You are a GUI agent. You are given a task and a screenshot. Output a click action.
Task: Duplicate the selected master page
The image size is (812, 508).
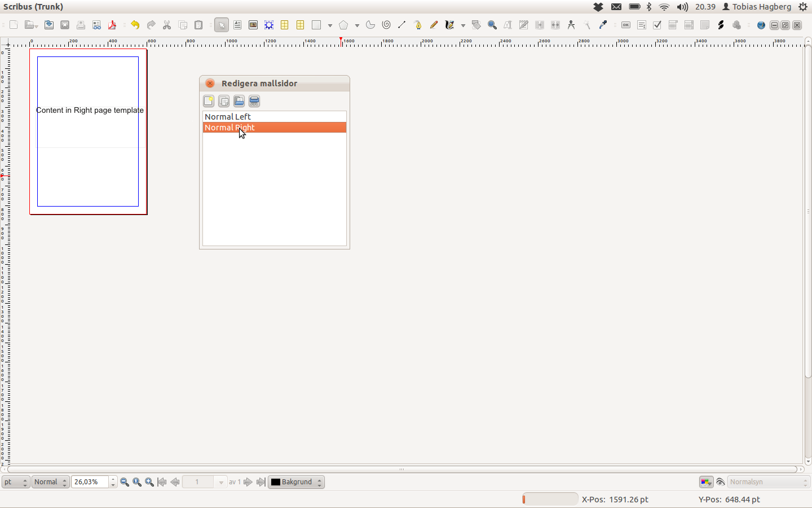pyautogui.click(x=224, y=101)
